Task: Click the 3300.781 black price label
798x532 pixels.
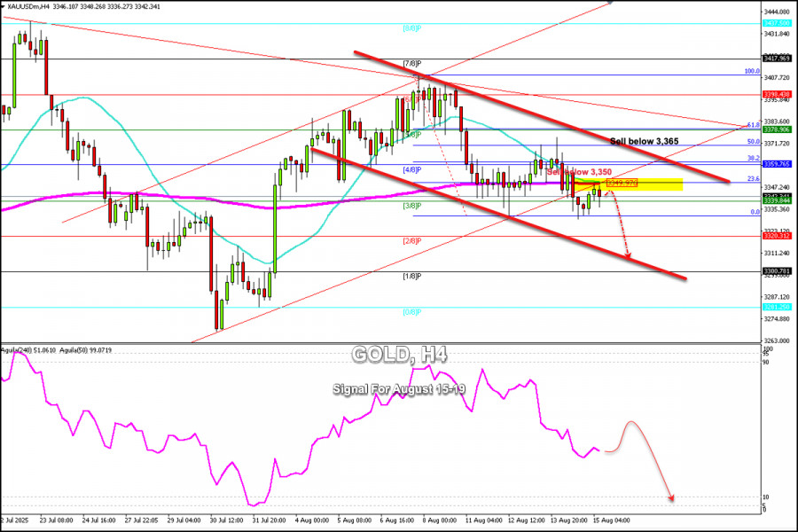Action: coord(777,271)
